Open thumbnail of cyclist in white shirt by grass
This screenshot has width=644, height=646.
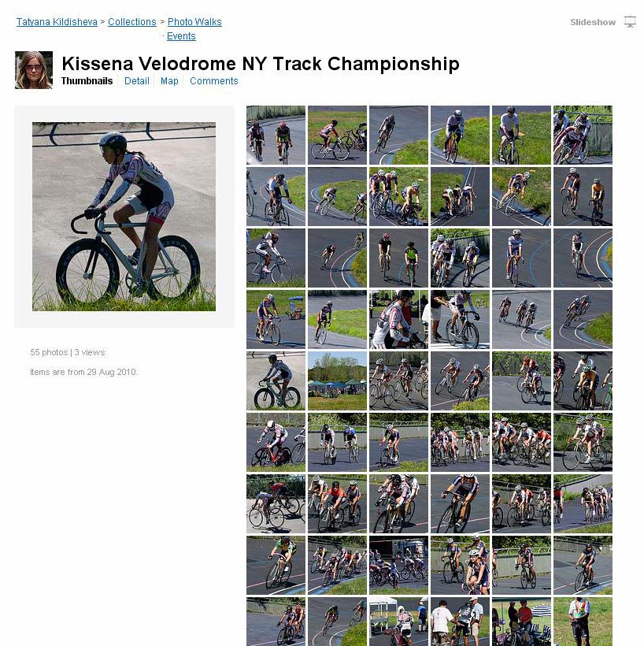[521, 136]
